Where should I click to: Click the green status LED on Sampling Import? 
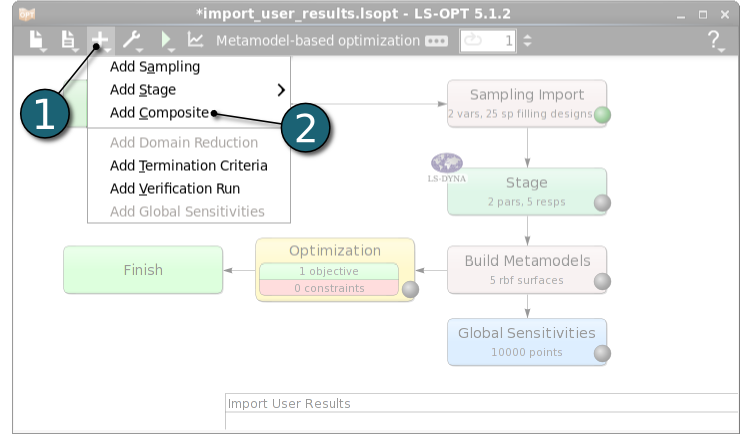tap(602, 115)
